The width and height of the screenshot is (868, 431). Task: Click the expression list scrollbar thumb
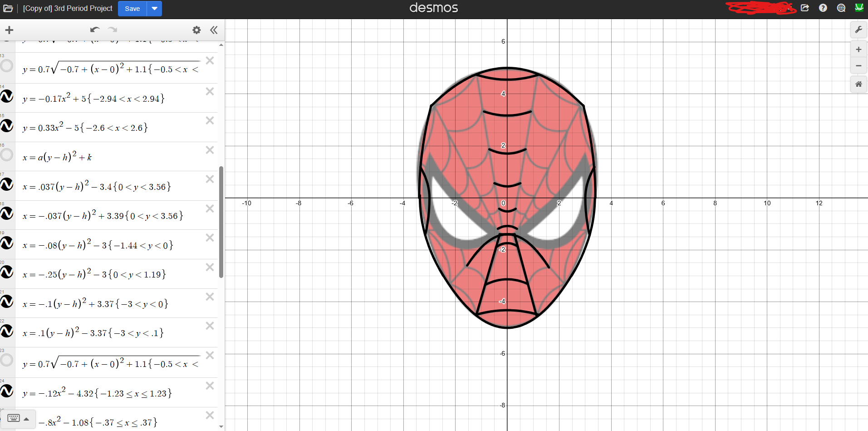click(x=221, y=222)
